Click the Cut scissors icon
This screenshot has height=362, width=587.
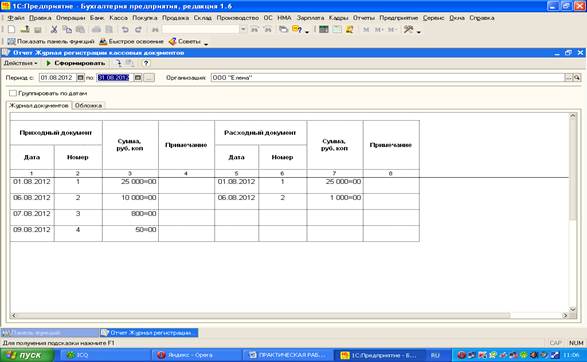(x=54, y=29)
